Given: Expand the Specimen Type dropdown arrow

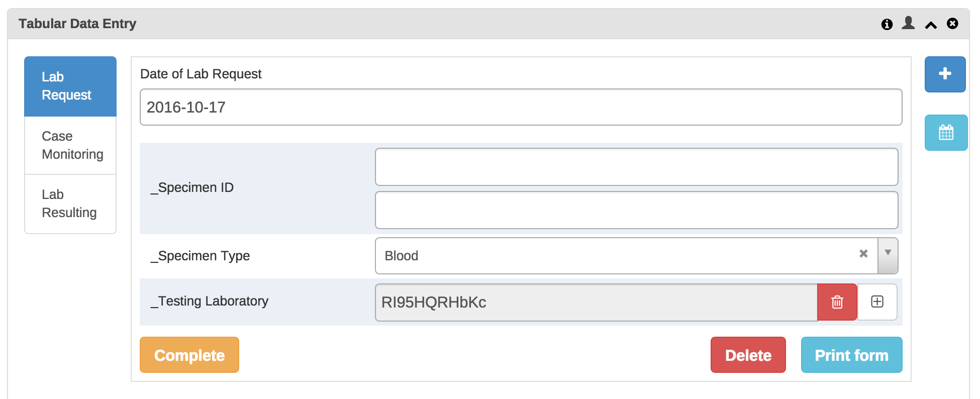Looking at the screenshot, I should (888, 254).
